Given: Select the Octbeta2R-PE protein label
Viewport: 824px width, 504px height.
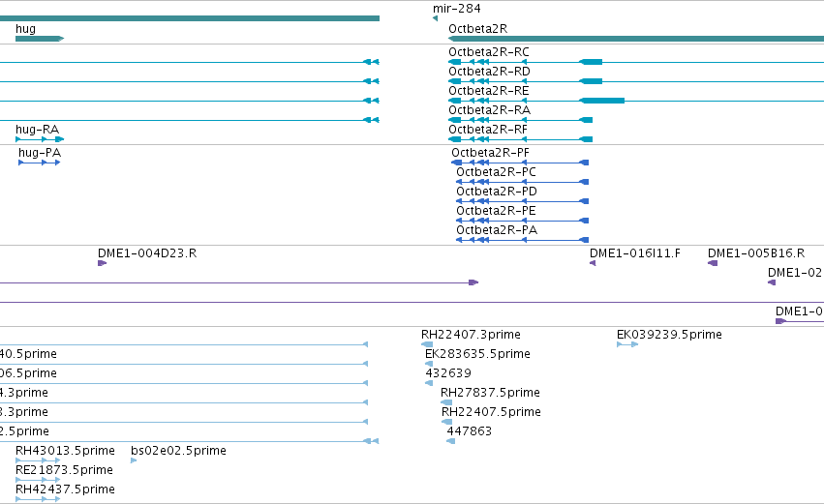Looking at the screenshot, I should (496, 211).
